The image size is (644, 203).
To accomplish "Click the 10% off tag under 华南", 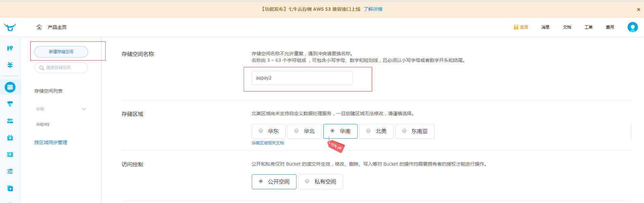I will (336, 146).
